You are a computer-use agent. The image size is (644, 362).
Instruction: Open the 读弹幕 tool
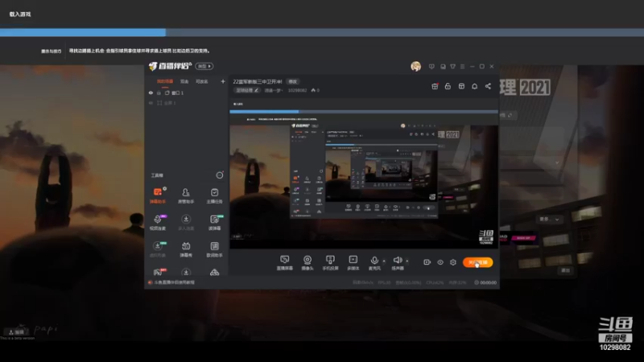[214, 222]
